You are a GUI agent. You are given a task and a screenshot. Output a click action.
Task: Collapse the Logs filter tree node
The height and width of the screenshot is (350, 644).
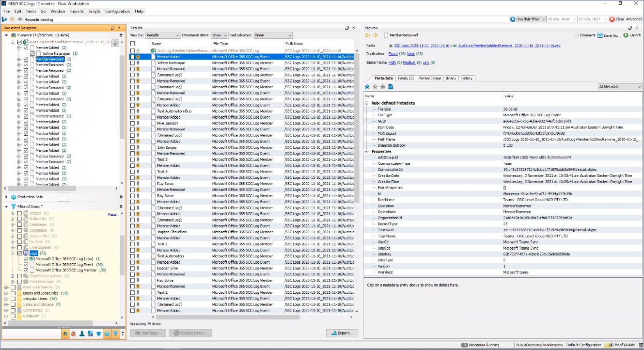pos(13,253)
